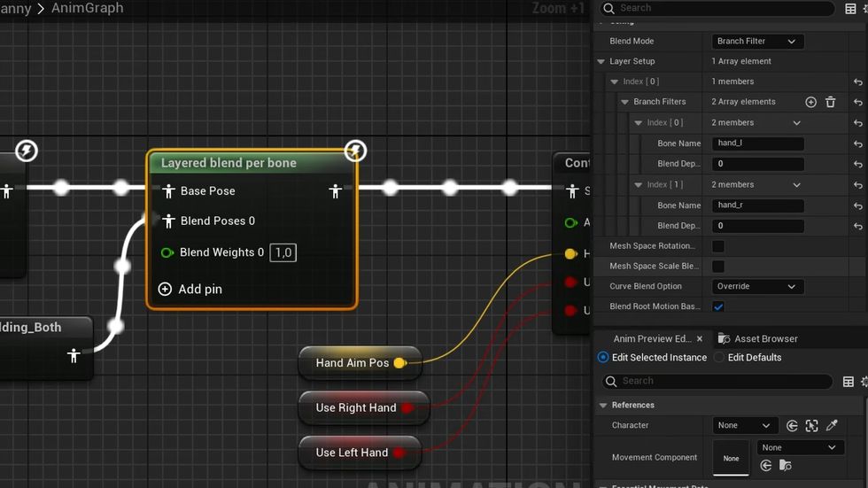Open the Blend Mode Branch Filter dropdown
Screen dimensions: 868x488
tap(756, 42)
